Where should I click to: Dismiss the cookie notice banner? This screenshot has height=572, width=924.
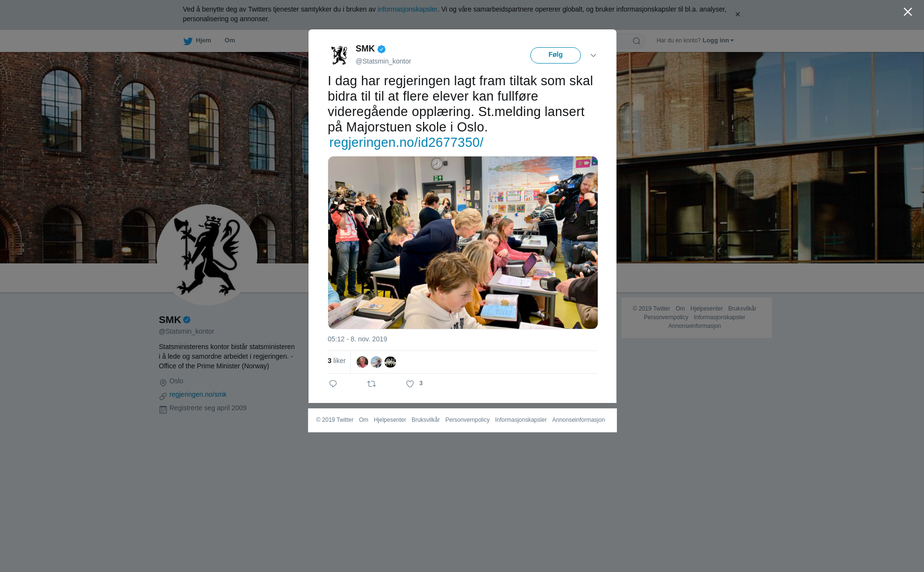[x=737, y=14]
